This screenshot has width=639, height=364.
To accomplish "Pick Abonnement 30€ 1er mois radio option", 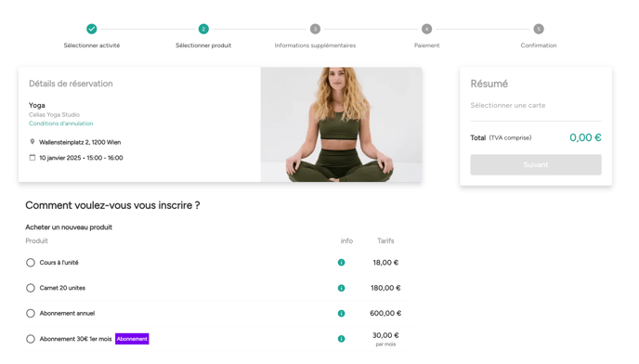I will pos(30,339).
